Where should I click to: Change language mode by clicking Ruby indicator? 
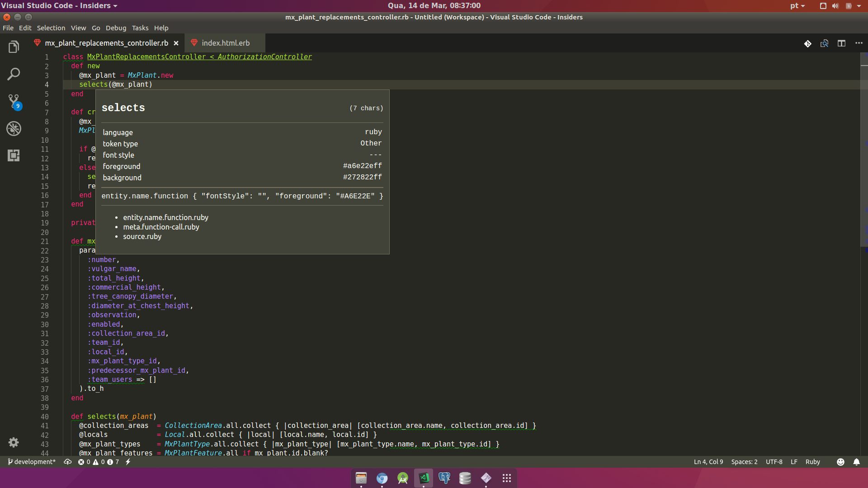[x=812, y=462]
